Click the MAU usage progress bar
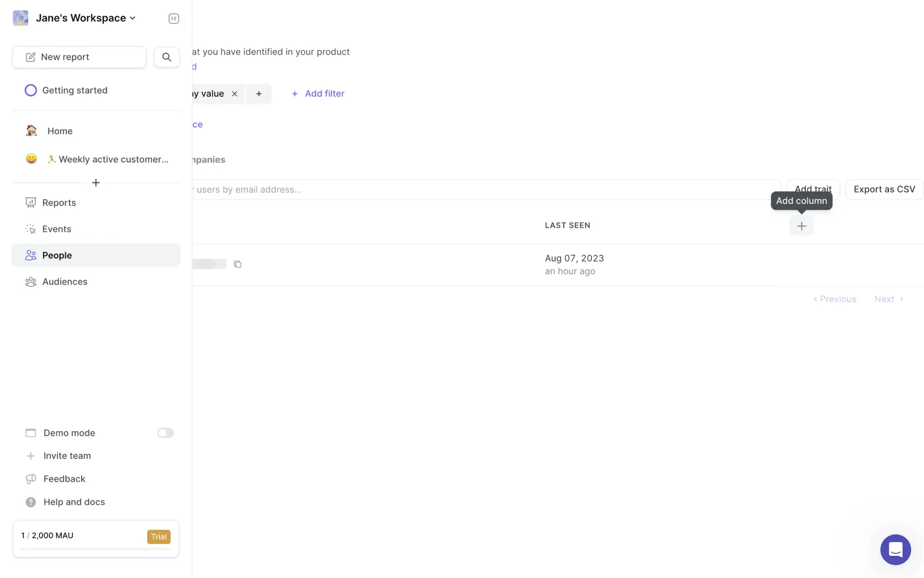The width and height of the screenshot is (924, 578). point(96,549)
